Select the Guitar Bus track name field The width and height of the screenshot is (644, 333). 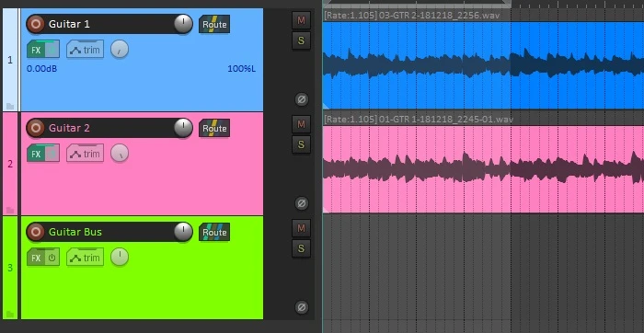[x=109, y=232]
